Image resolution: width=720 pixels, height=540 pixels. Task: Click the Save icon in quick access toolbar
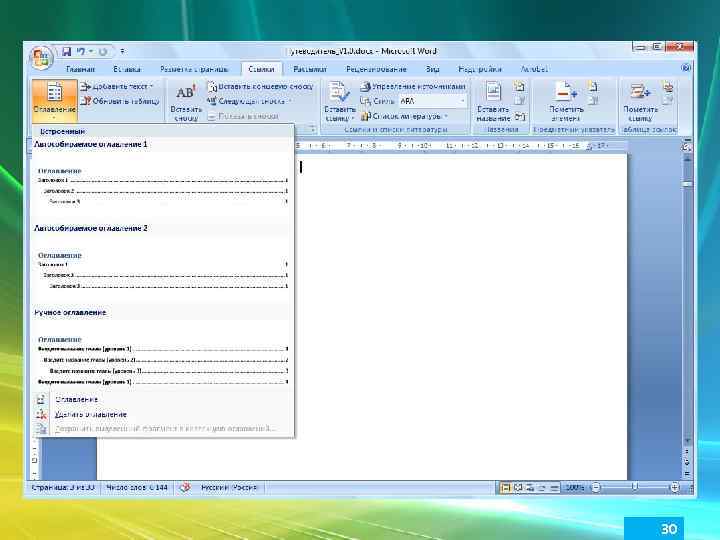click(x=67, y=51)
